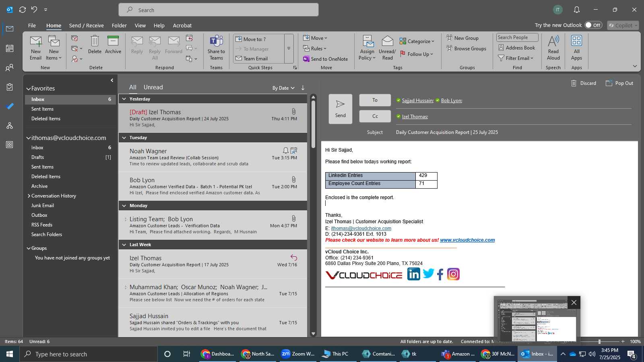Screen dimensions: 644x362
Task: Open the Address Book
Action: (517, 47)
